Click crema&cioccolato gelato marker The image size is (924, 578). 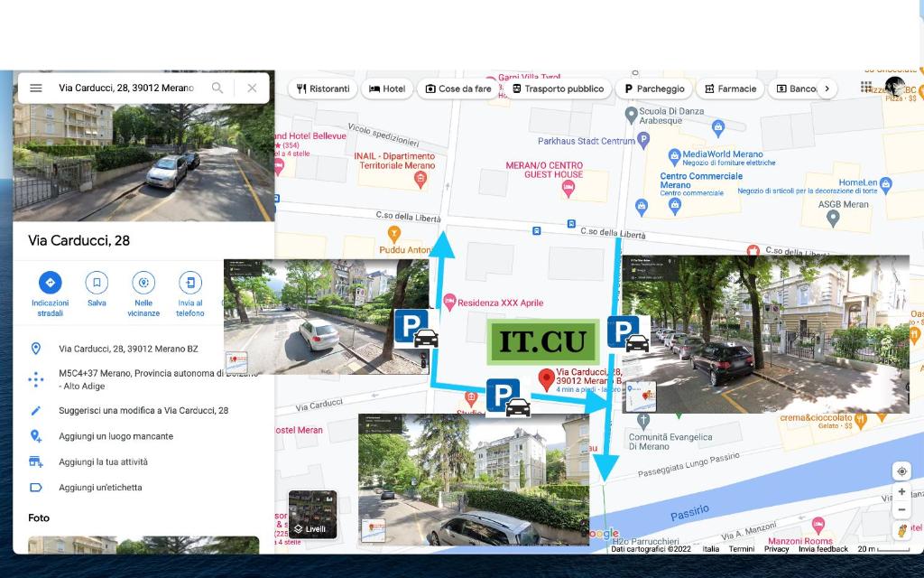pyautogui.click(x=860, y=421)
